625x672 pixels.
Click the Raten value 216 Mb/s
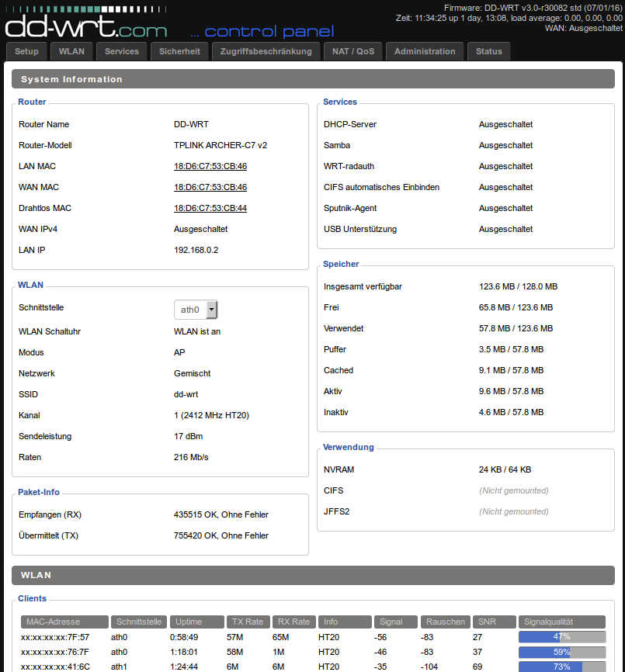(191, 457)
